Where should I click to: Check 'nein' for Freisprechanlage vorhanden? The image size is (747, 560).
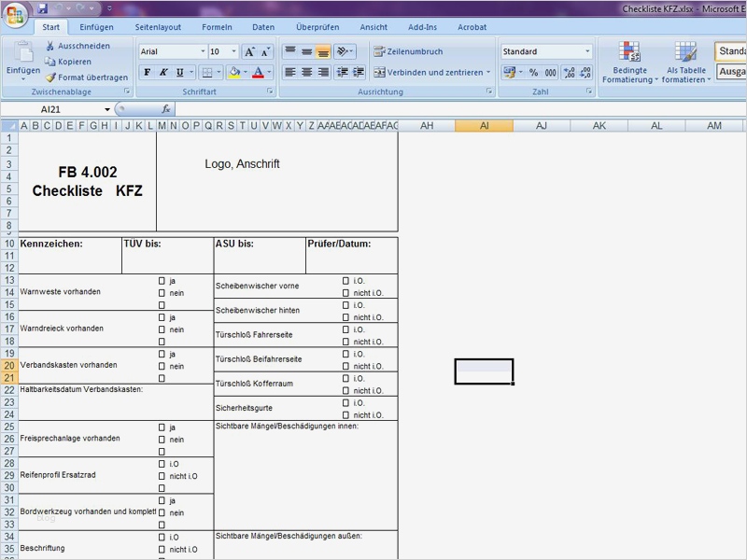tap(162, 440)
